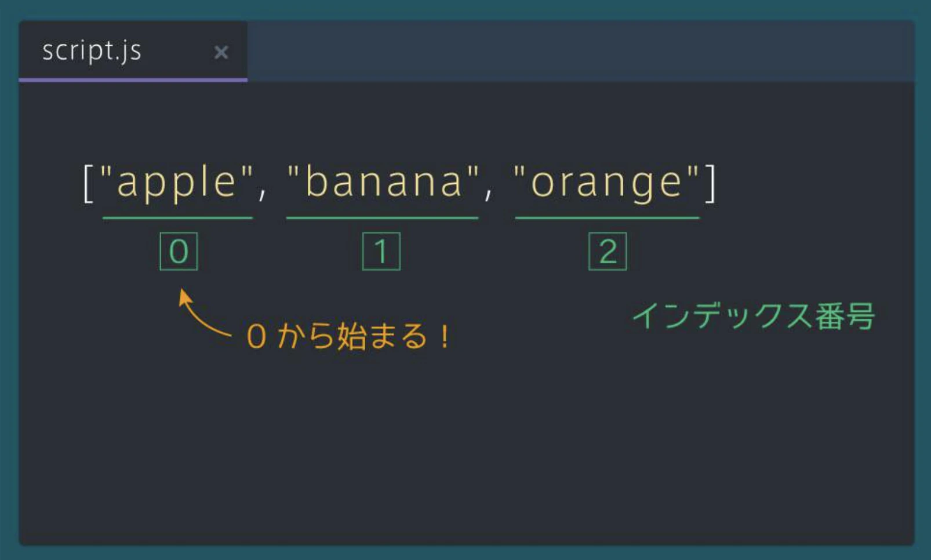This screenshot has height=560, width=931.
Task: Click the green underline beneath banana
Action: pyautogui.click(x=382, y=218)
